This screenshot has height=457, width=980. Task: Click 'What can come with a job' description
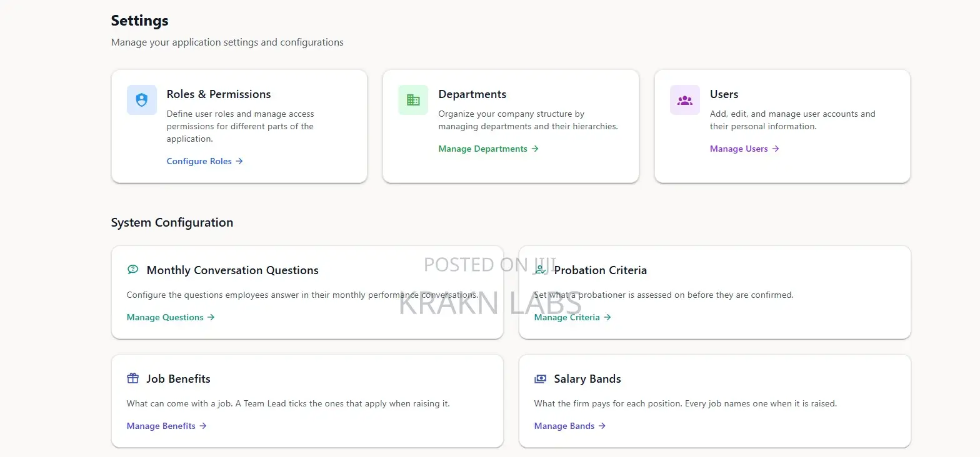[x=288, y=403]
